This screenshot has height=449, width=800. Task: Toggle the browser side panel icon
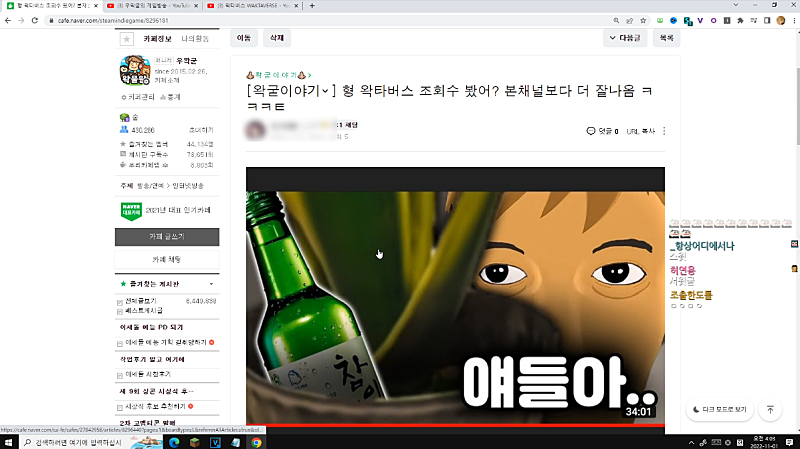tap(767, 20)
